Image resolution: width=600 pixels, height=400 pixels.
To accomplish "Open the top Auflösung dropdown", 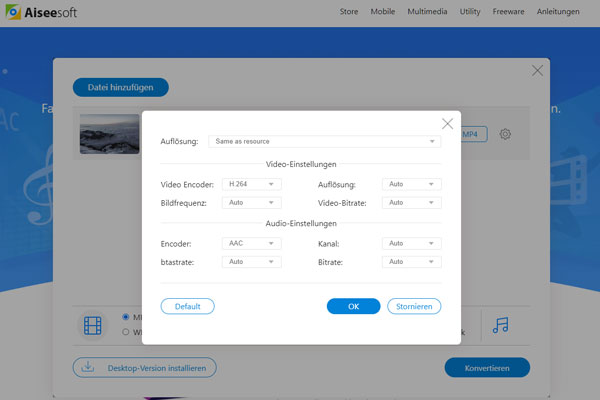I will click(x=325, y=142).
